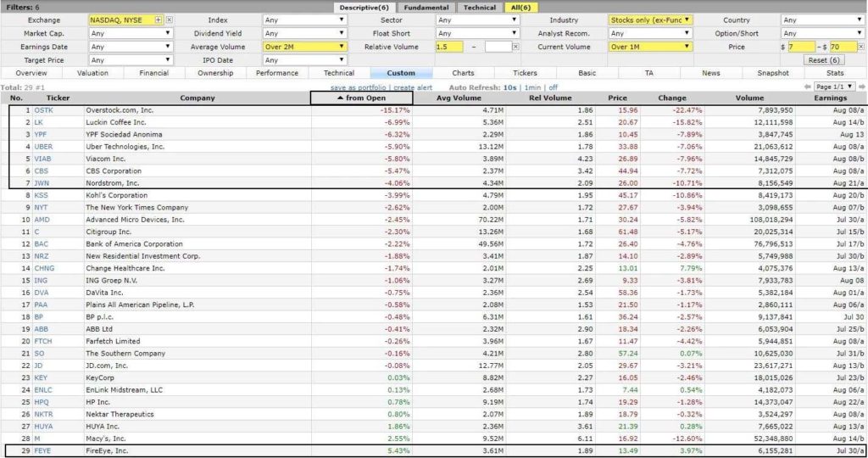Open the Page 1/1 selector
Viewport: 868px width, 458px height.
pos(834,87)
